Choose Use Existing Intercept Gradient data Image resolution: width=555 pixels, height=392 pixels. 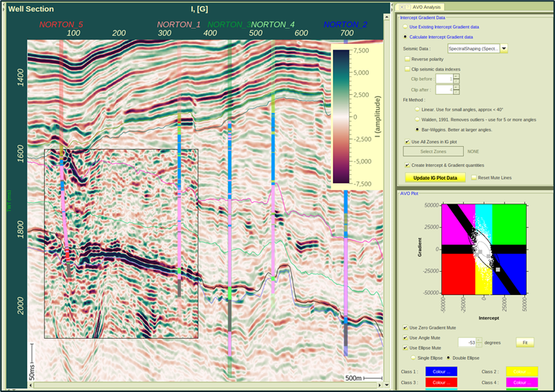[405, 26]
